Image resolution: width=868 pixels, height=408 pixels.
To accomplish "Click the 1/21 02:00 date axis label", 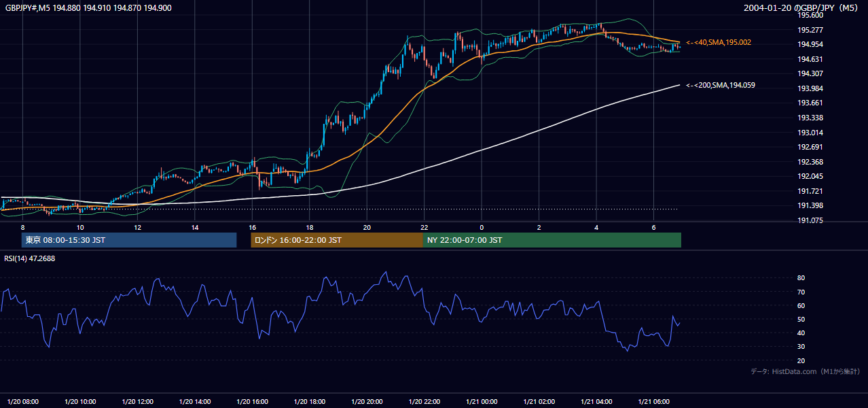I will pos(539,401).
